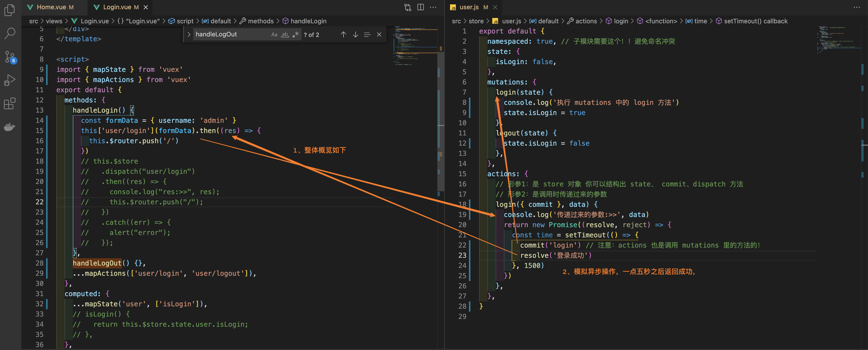Open the Extensions view
The width and height of the screenshot is (868, 350).
click(x=10, y=103)
